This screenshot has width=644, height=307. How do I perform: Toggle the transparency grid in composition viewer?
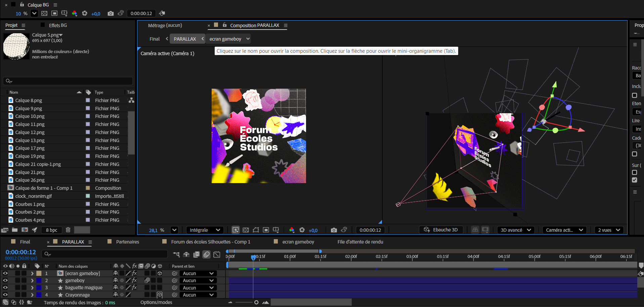click(246, 230)
